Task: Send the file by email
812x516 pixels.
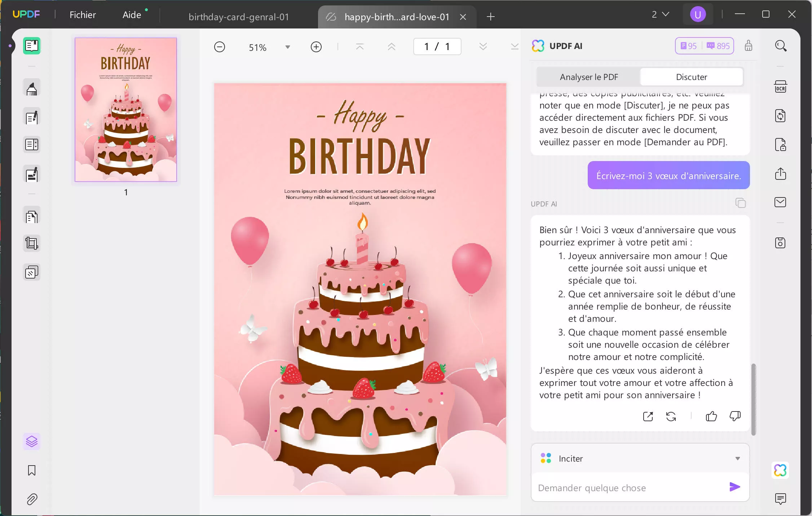Action: pyautogui.click(x=781, y=202)
